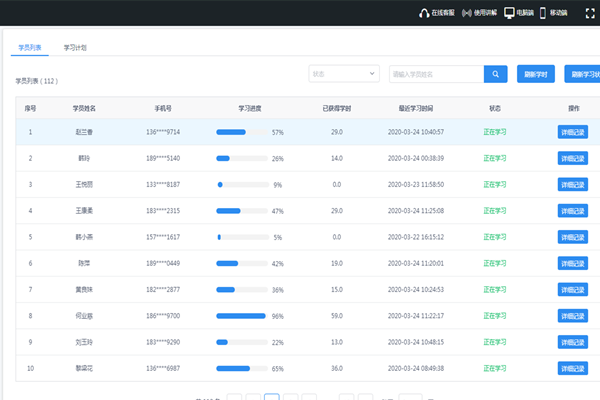Click the 刷新学习状态 button

[x=582, y=74]
